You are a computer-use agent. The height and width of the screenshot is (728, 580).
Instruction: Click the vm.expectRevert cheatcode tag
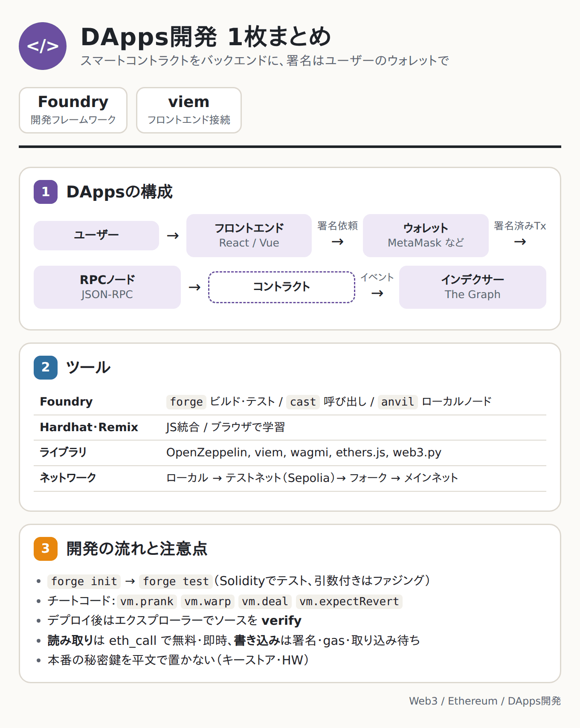click(x=349, y=601)
